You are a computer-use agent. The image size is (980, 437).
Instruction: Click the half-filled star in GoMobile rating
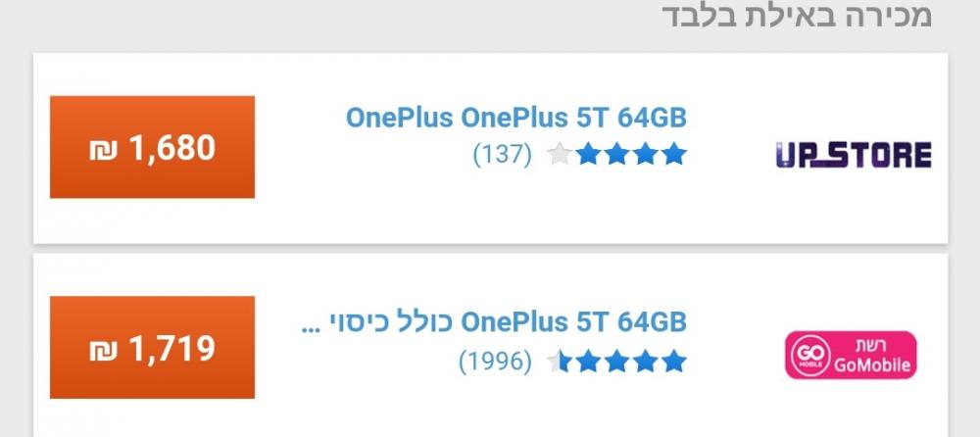pos(559,361)
